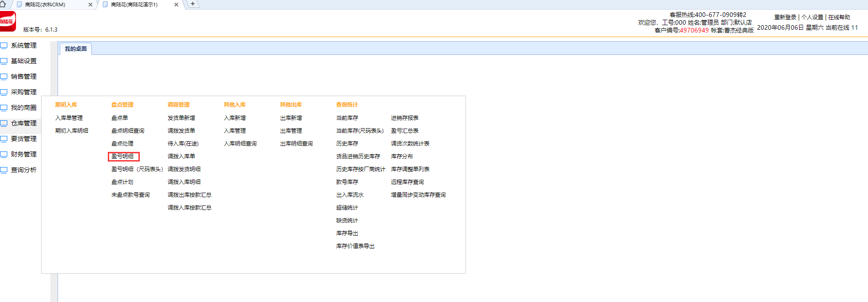Open 个人设置 in the header
Image resolution: width=868 pixels, height=302 pixels.
pos(812,17)
